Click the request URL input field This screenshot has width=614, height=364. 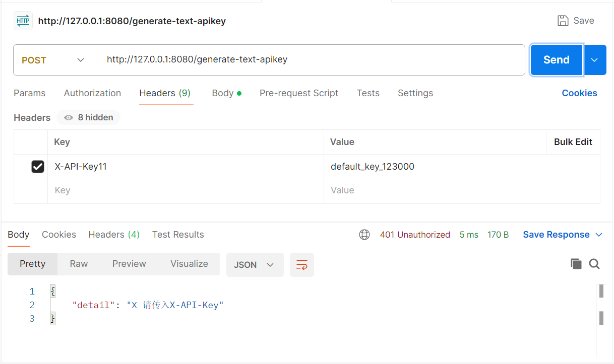pyautogui.click(x=311, y=60)
